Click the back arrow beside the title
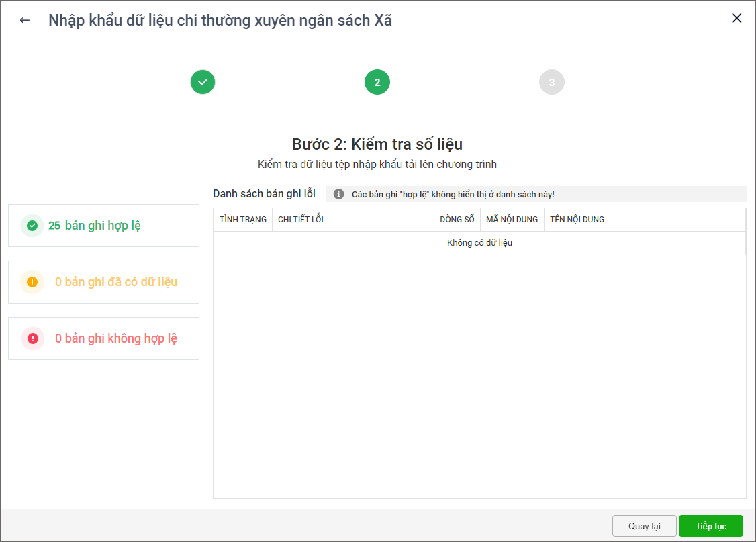Viewport: 756px width, 542px height. 25,20
